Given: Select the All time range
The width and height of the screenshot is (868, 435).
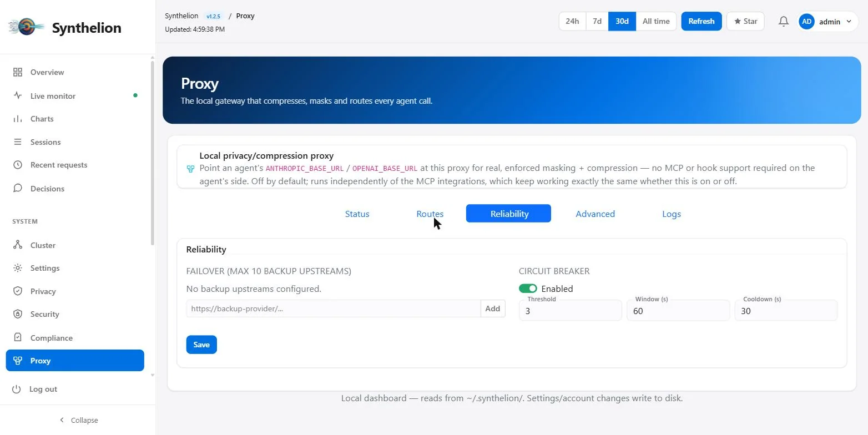Looking at the screenshot, I should click(x=656, y=21).
